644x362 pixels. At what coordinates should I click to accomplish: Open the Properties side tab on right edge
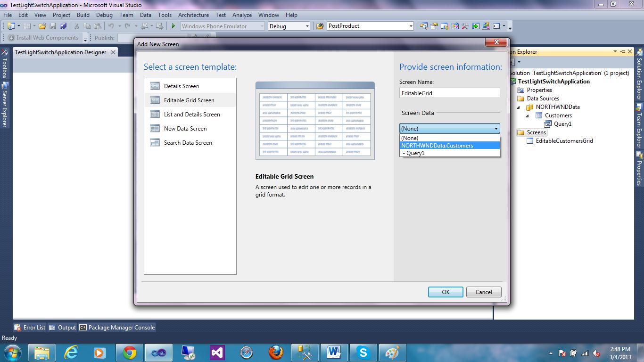tap(639, 169)
